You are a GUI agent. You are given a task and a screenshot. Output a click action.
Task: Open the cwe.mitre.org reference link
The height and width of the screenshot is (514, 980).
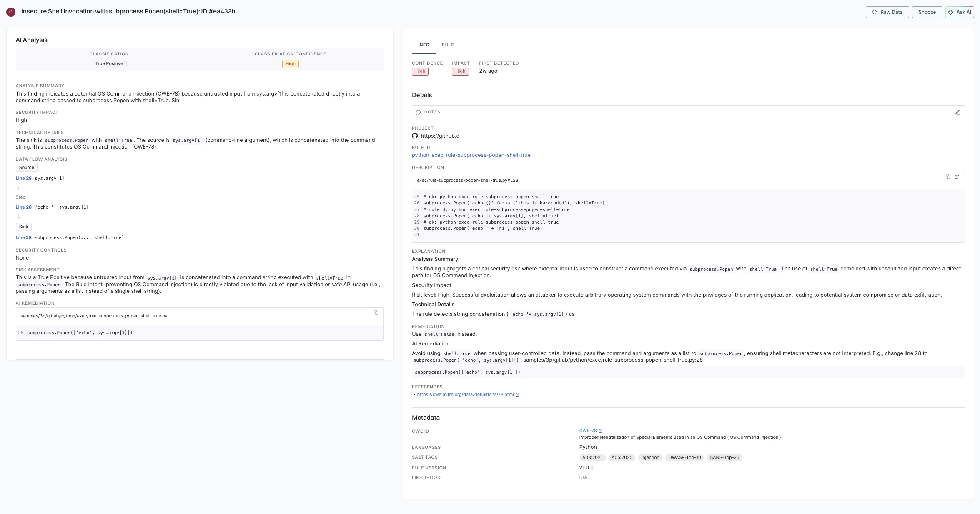click(x=465, y=394)
